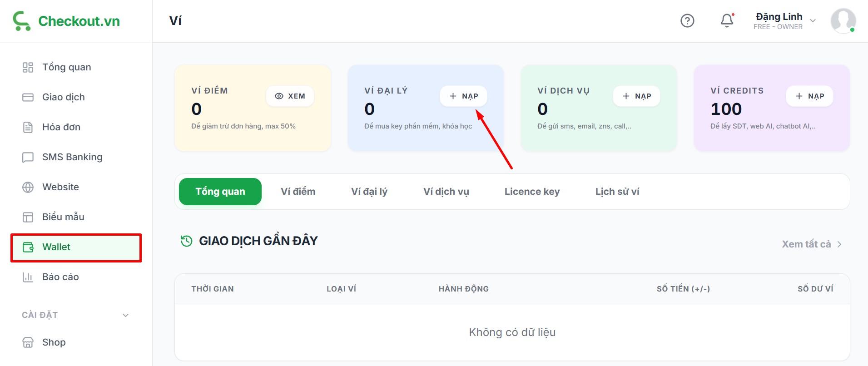Click NẠP on Ví Đại Lý card

pos(463,96)
